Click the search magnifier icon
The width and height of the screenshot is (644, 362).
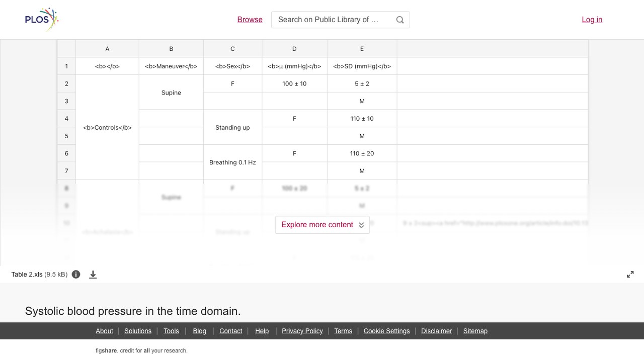(x=400, y=20)
